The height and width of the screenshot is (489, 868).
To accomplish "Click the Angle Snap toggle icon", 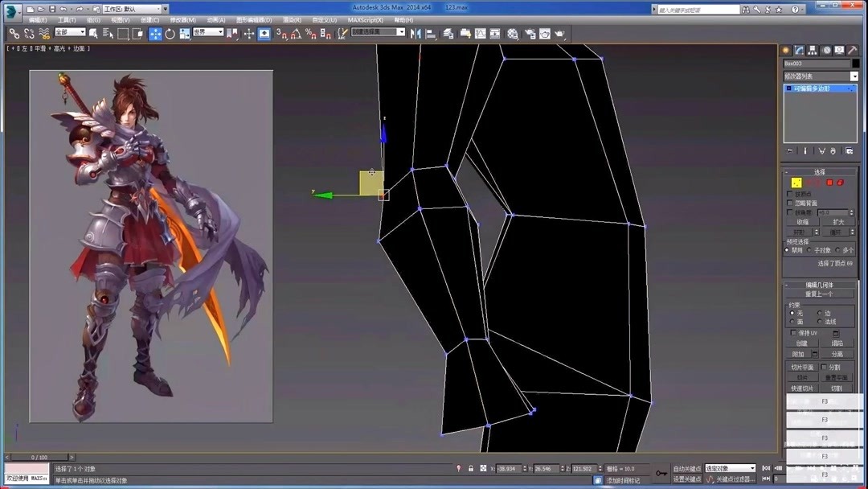I will [295, 33].
